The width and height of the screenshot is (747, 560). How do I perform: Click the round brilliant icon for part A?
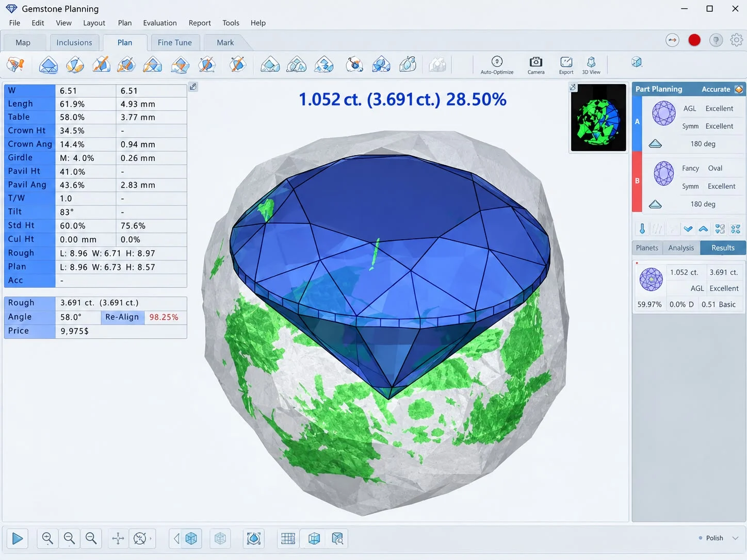tap(664, 113)
